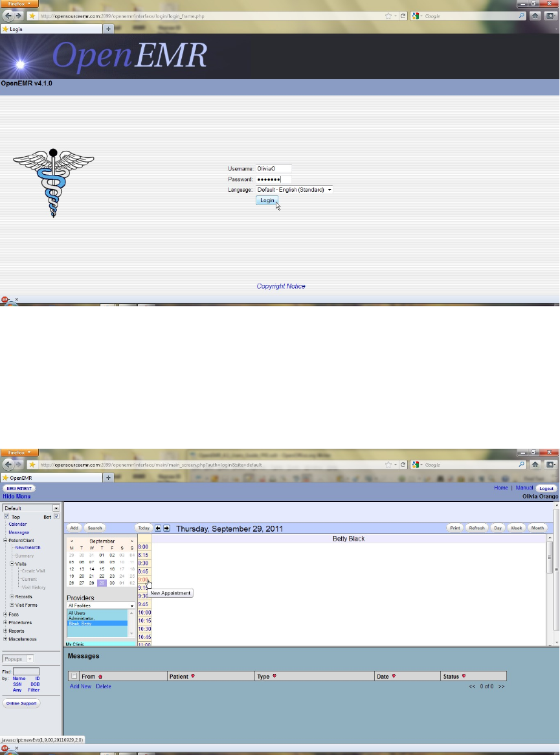This screenshot has height=755, width=560.
Task: Open the Manual link
Action: click(x=524, y=488)
